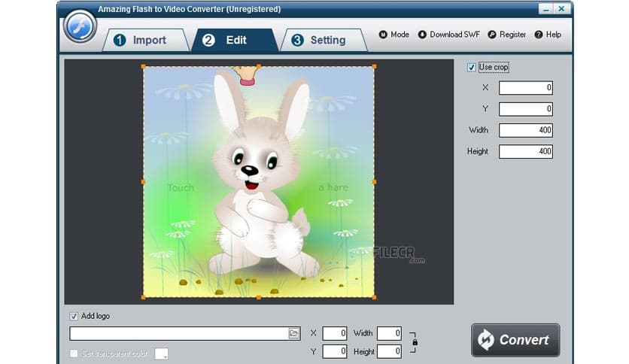Click the crop X input field
Viewport: 629px width, 364px height.
coord(525,88)
